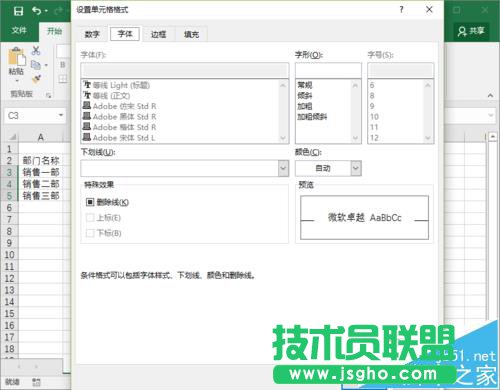Click the Copy icon in the ribbon

[35, 65]
